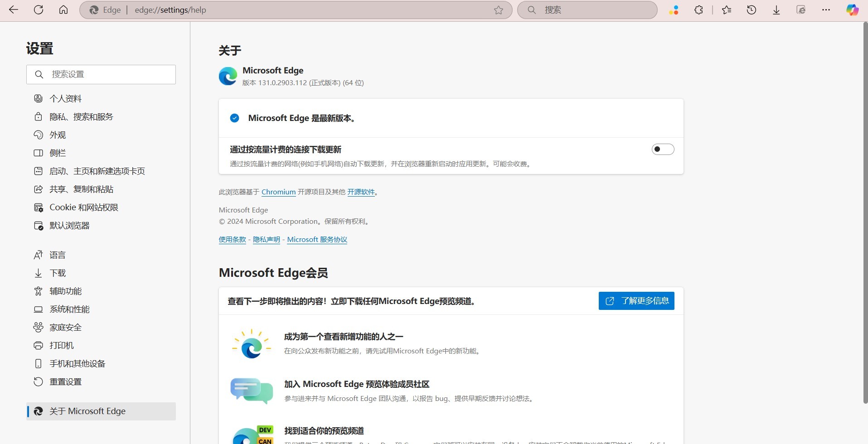Open the 开源软件 link
Viewport: 868px width, 444px height.
(361, 192)
